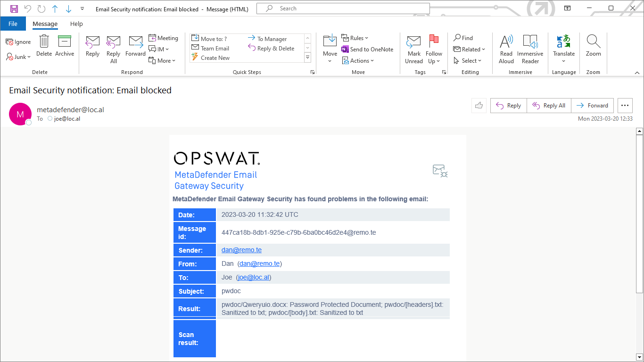Reply using the ribbon Reply icon
644x362 pixels.
[x=92, y=46]
